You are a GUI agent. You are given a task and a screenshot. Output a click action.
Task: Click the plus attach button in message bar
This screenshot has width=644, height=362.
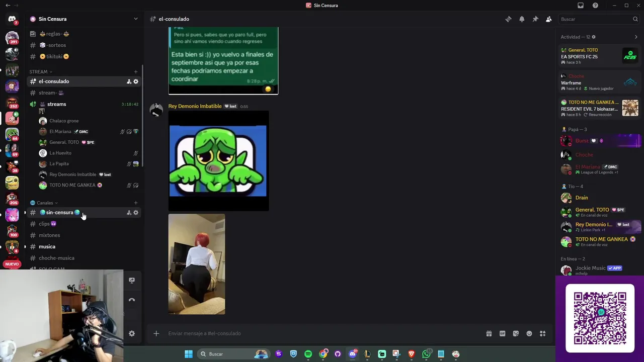156,333
